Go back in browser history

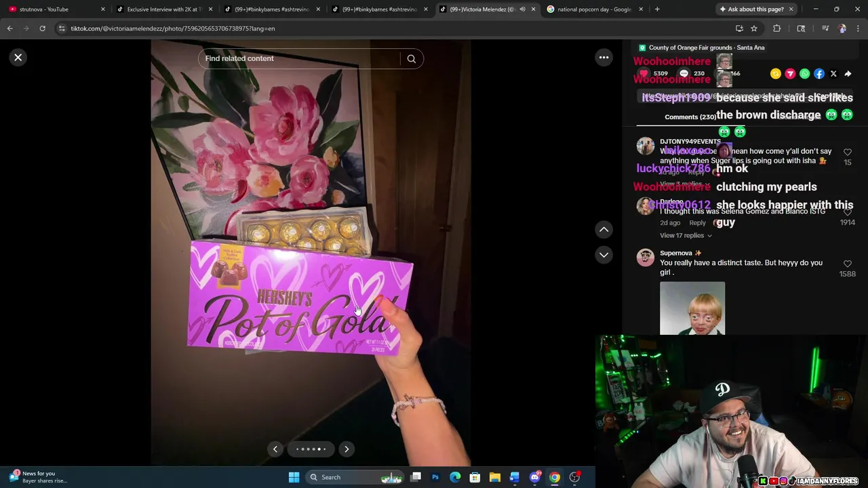point(9,28)
